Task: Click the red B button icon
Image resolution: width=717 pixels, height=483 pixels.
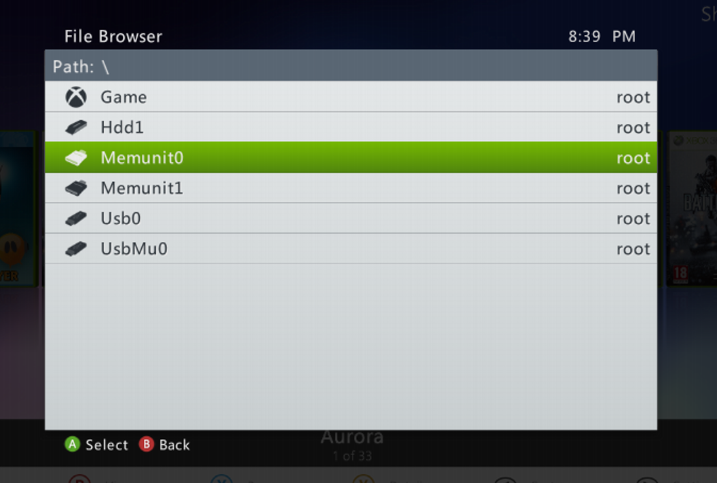Action: coord(146,444)
